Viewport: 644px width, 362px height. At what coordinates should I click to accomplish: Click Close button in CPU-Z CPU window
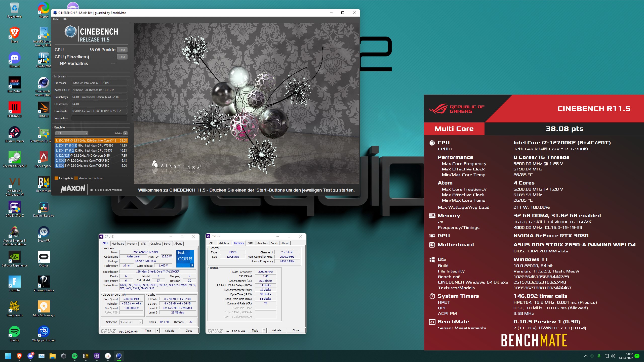(189, 331)
